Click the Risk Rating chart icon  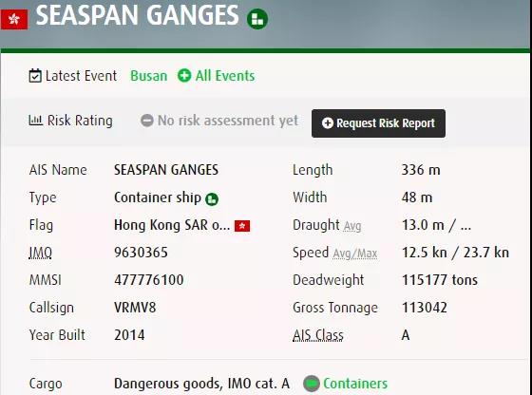pos(36,120)
